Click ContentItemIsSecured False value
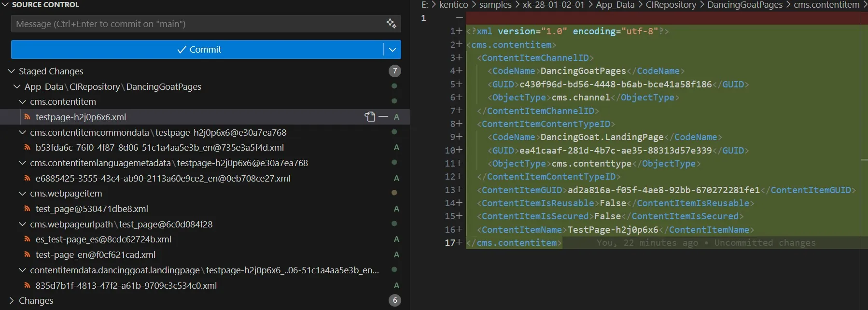This screenshot has height=310, width=868. (607, 216)
